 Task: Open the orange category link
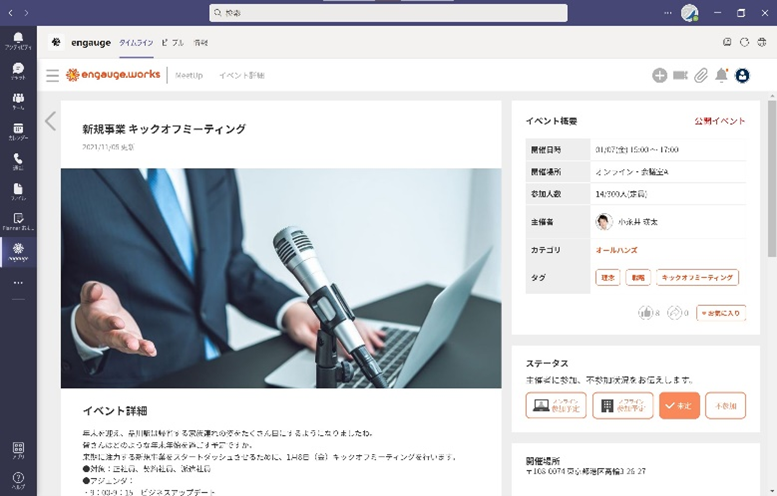point(616,250)
